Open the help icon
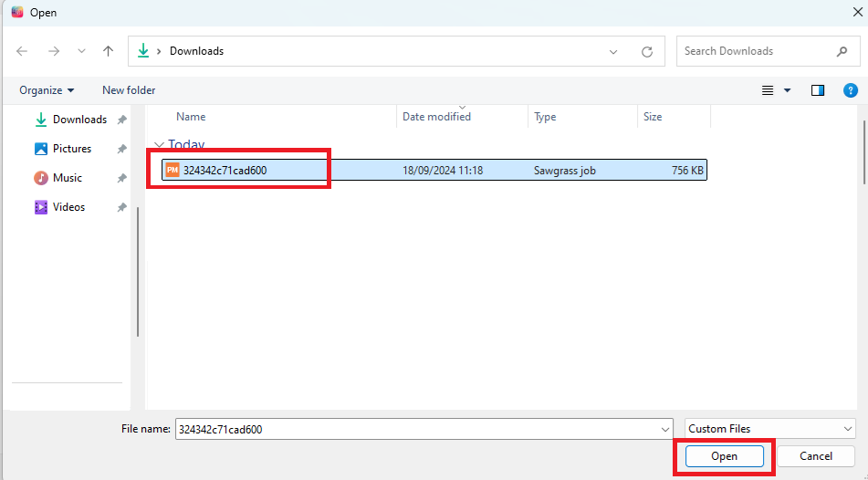This screenshot has height=480, width=868. 851,90
